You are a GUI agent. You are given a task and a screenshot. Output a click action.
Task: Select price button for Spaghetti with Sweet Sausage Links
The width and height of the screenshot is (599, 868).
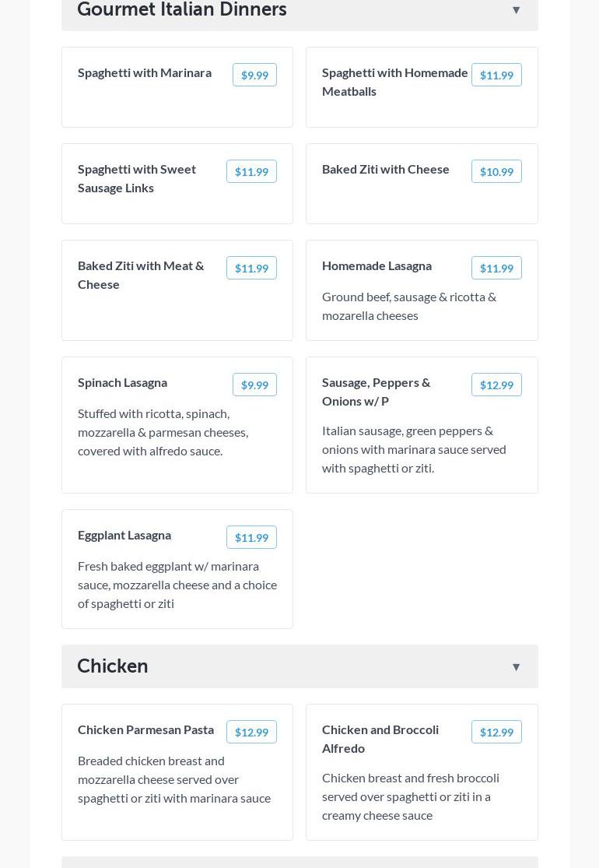(x=251, y=171)
